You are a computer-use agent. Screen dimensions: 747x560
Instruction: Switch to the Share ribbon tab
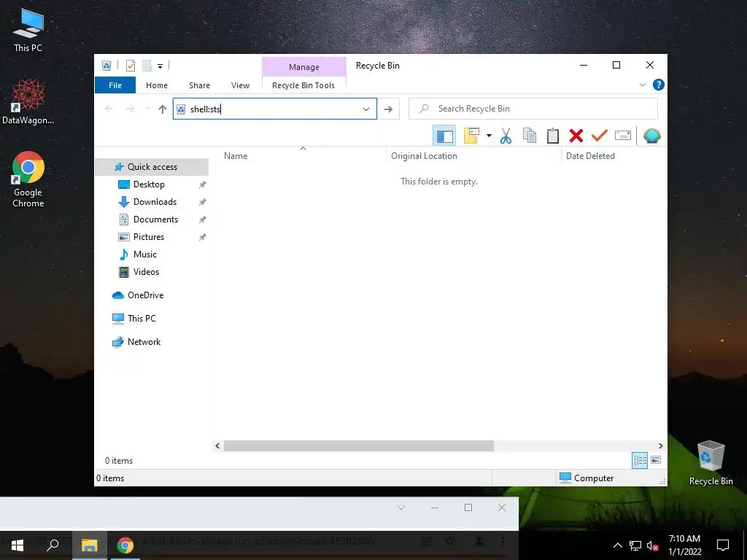pyautogui.click(x=199, y=85)
